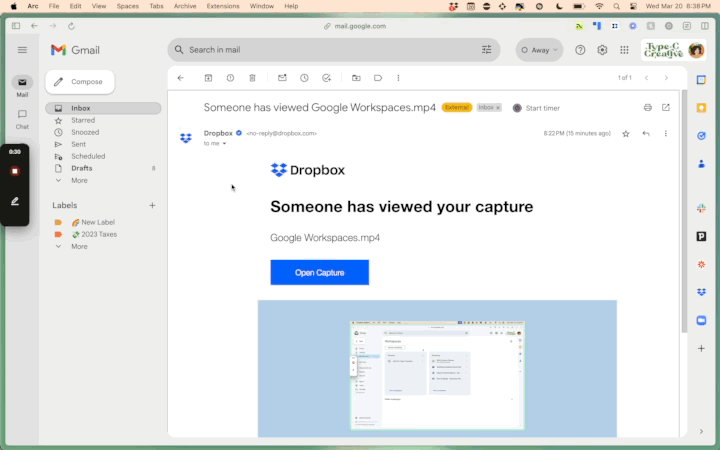Open the Drafts folder

(82, 168)
